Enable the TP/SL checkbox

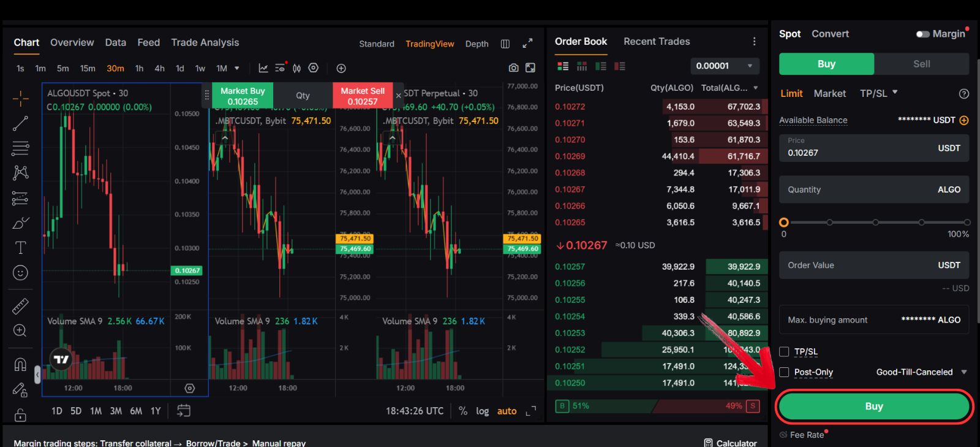784,351
